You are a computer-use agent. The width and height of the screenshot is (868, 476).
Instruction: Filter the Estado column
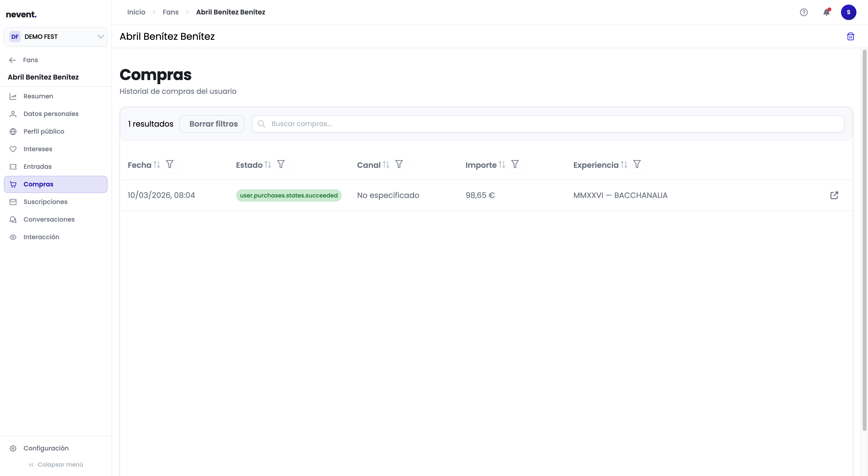(x=281, y=164)
